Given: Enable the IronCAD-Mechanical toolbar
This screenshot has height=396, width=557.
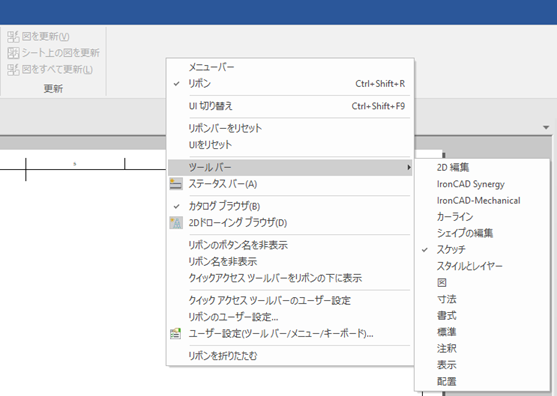Looking at the screenshot, I should click(482, 200).
